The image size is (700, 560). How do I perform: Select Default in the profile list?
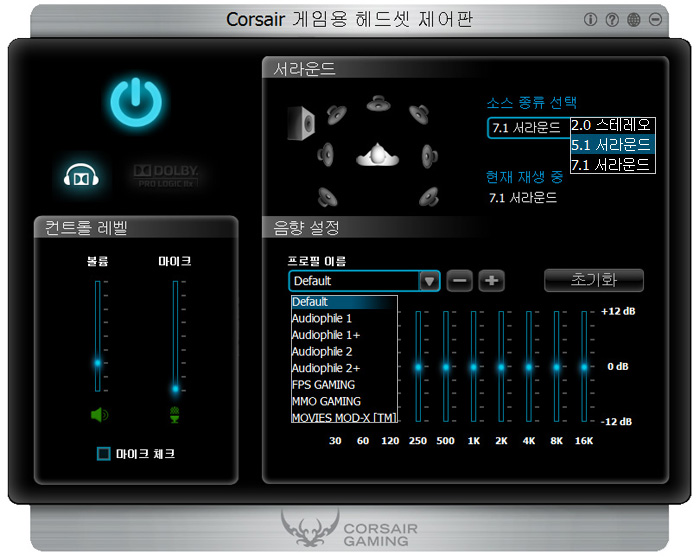point(344,302)
